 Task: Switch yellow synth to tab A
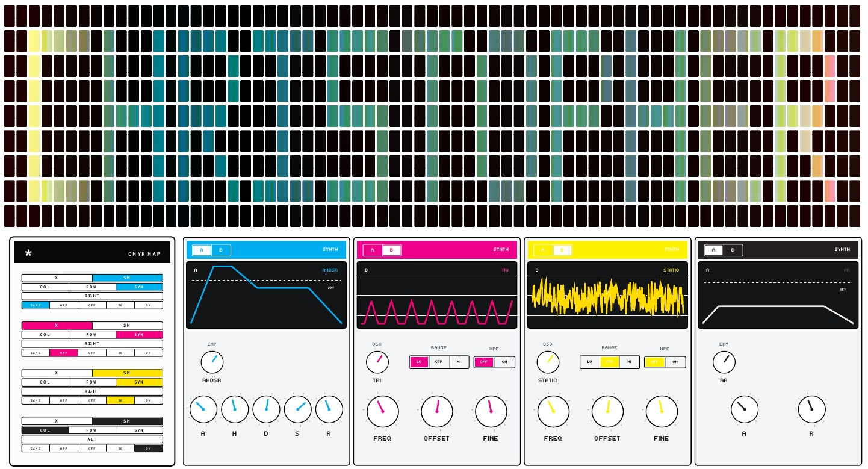tap(544, 250)
